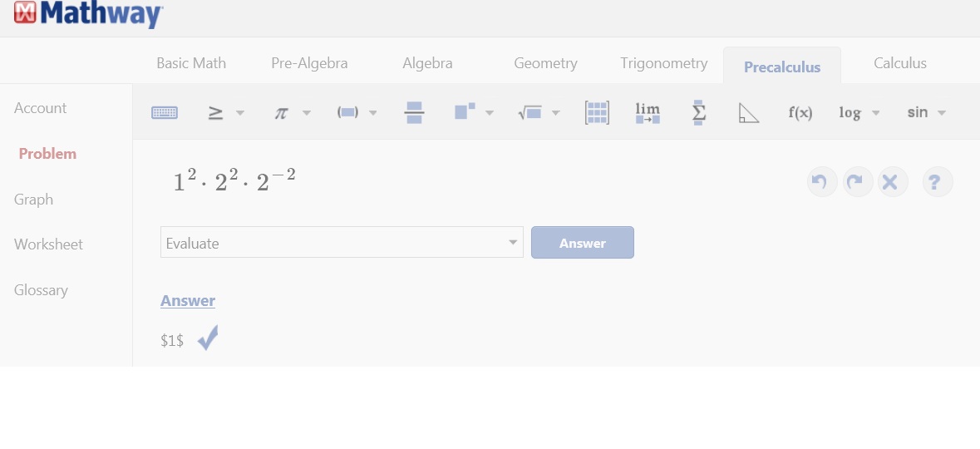The height and width of the screenshot is (449, 980).
Task: Insert a summation sigma symbol
Action: tap(699, 112)
